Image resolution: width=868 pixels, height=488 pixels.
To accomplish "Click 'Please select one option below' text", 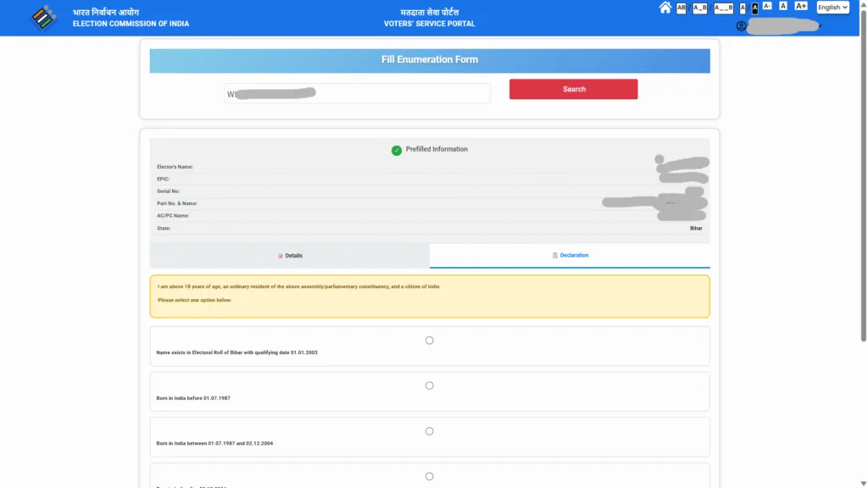I will (194, 300).
